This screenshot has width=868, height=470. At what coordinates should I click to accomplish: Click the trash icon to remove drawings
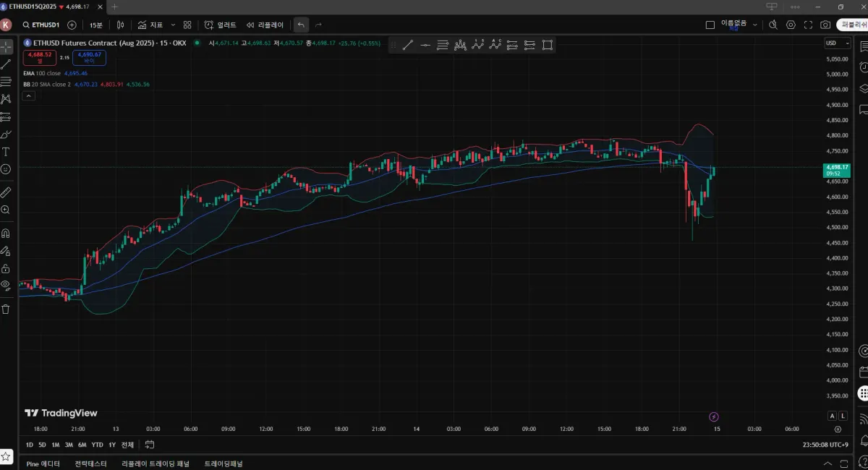6,309
